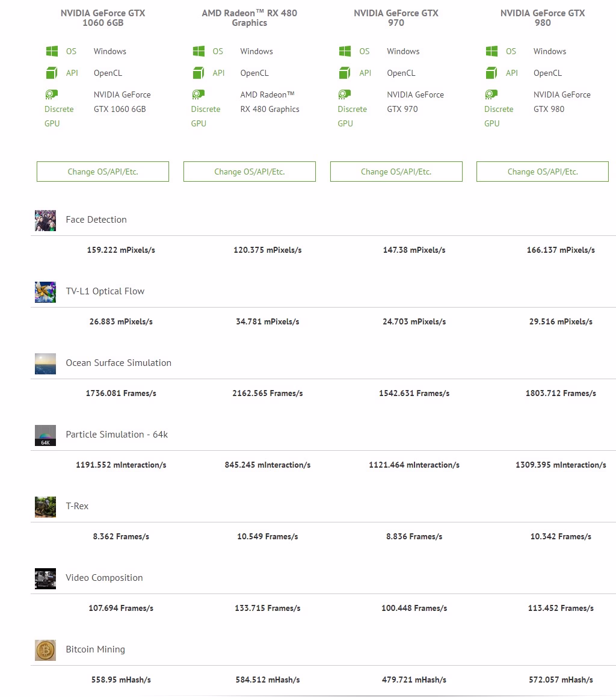Viewport: 616px width, 697px height.
Task: Open the AMD Radeon RX 480 Graphics heading
Action: pyautogui.click(x=249, y=18)
